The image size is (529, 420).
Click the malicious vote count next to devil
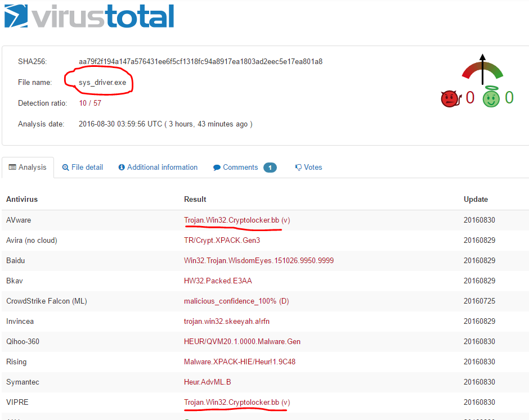pos(470,98)
